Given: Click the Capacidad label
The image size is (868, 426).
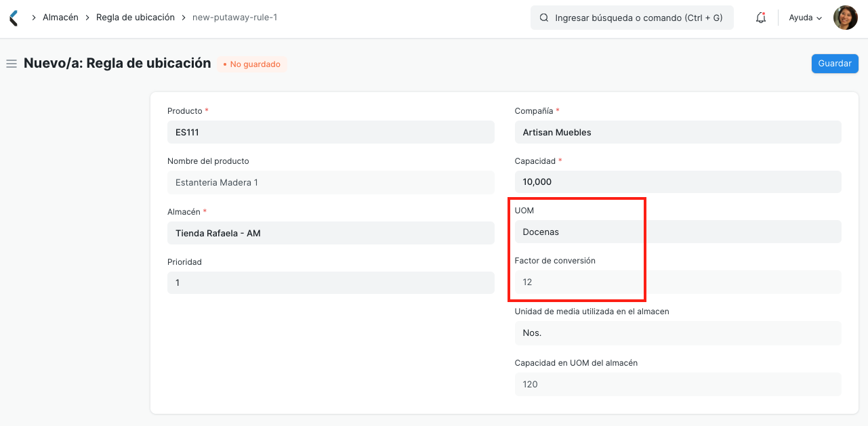Looking at the screenshot, I should coord(535,161).
